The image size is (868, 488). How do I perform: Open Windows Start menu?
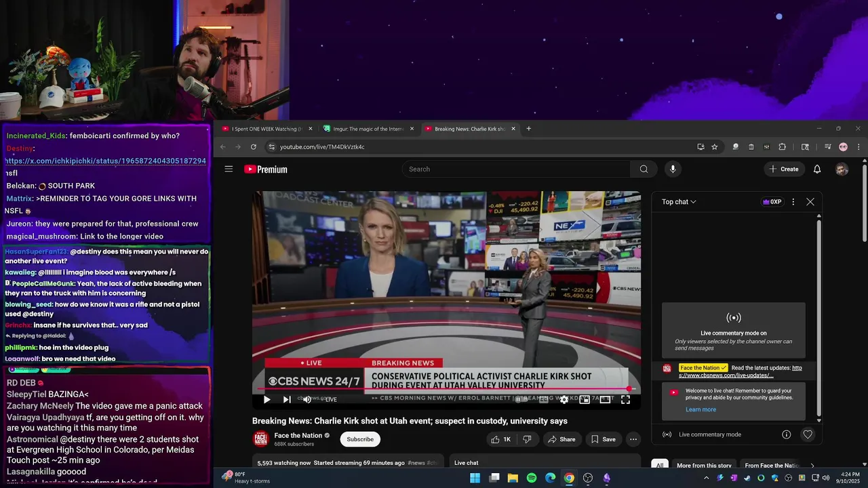[475, 478]
